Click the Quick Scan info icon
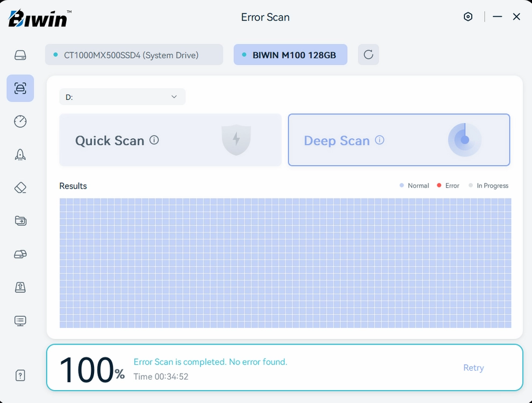The image size is (532, 403). (154, 140)
